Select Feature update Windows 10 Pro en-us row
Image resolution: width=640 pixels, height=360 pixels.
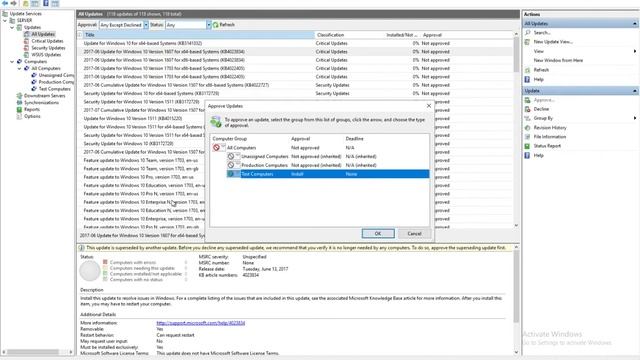pyautogui.click(x=141, y=177)
